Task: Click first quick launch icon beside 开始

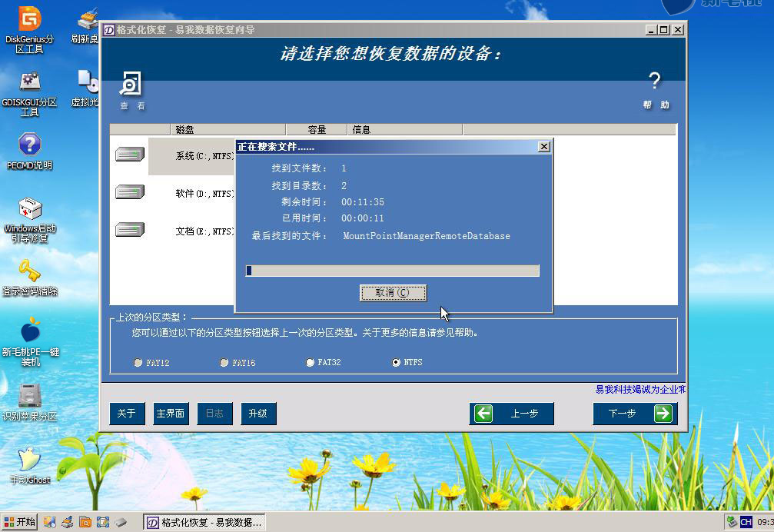Action: [x=49, y=522]
